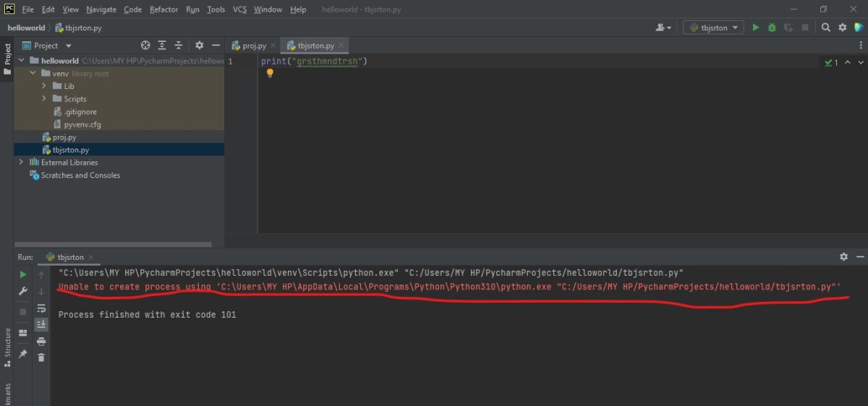Click the colorful JetBrains Toolbox icon
Viewport: 868px width, 406px height.
click(858, 28)
